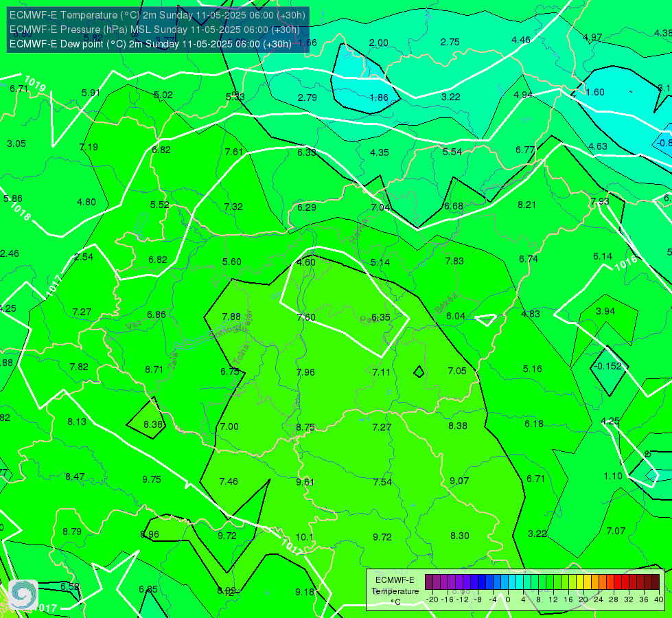Click the dew point value 2.75

[450, 42]
